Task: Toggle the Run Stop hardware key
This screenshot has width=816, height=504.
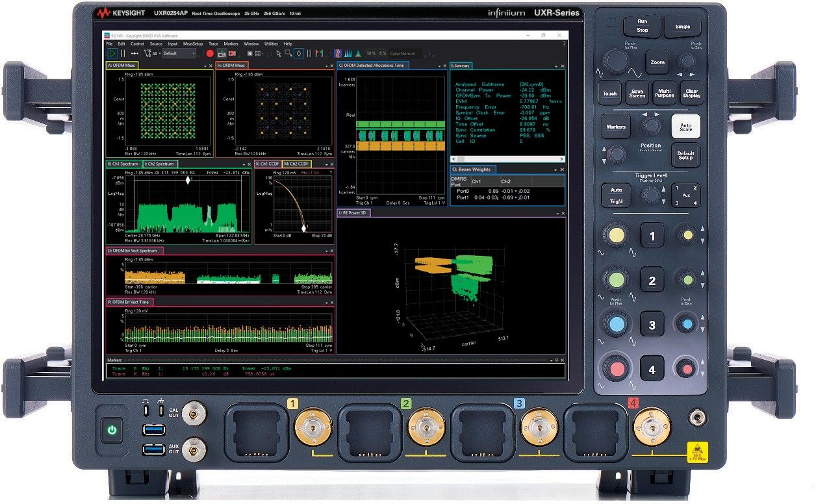Action: (x=642, y=26)
